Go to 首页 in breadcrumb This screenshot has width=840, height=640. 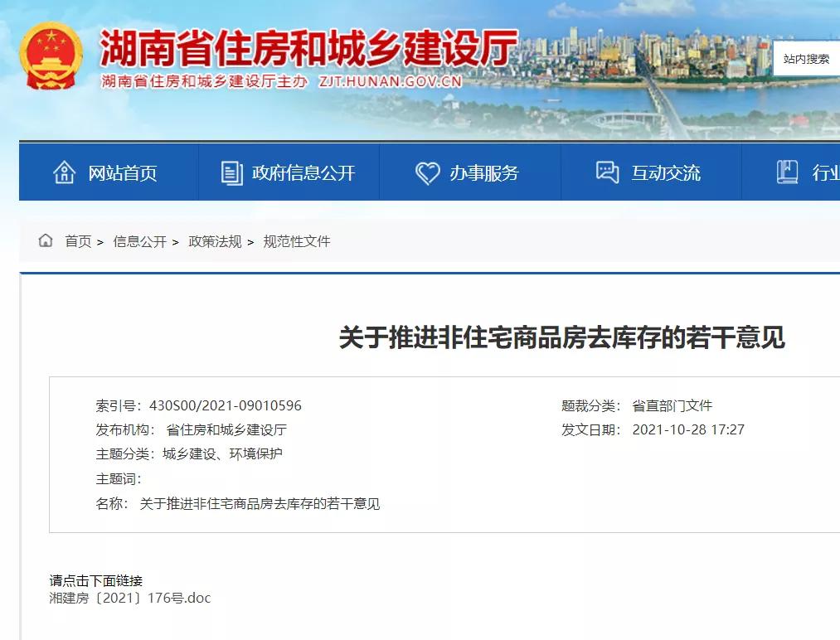click(x=78, y=241)
